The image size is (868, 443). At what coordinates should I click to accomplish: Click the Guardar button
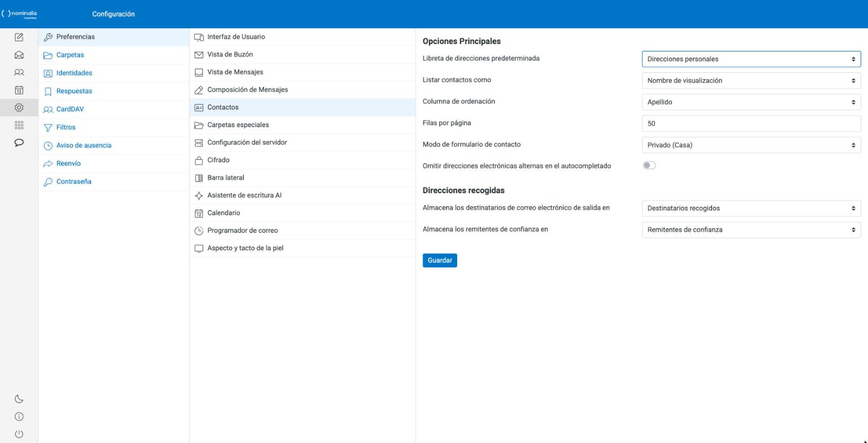tap(440, 260)
